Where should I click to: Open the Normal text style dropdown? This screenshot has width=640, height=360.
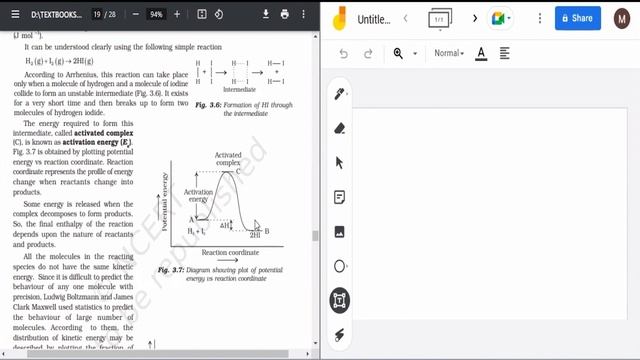pyautogui.click(x=449, y=53)
